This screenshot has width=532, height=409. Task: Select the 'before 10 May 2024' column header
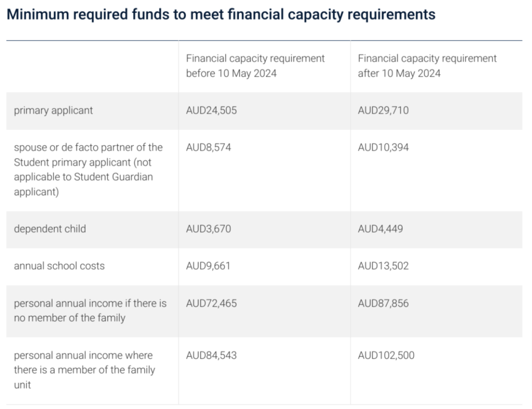pos(255,65)
